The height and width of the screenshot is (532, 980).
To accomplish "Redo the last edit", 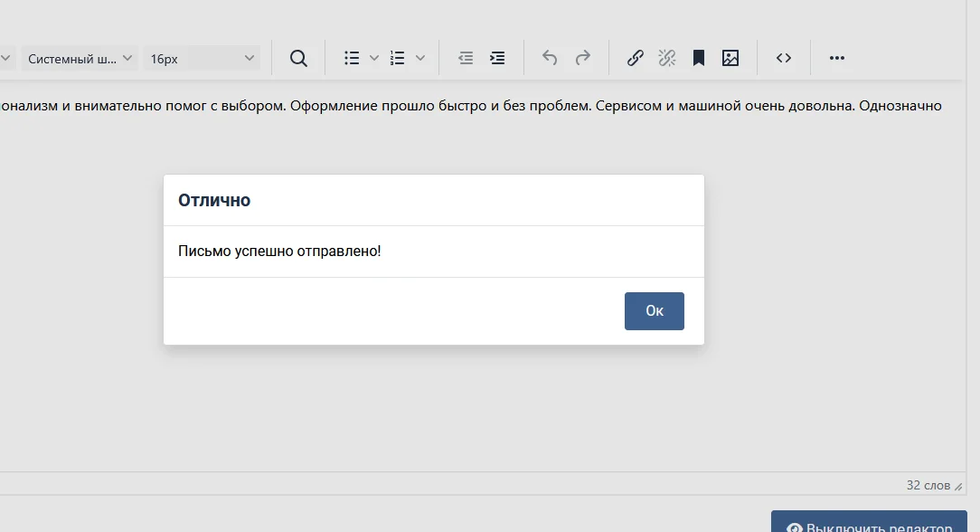I will (582, 58).
